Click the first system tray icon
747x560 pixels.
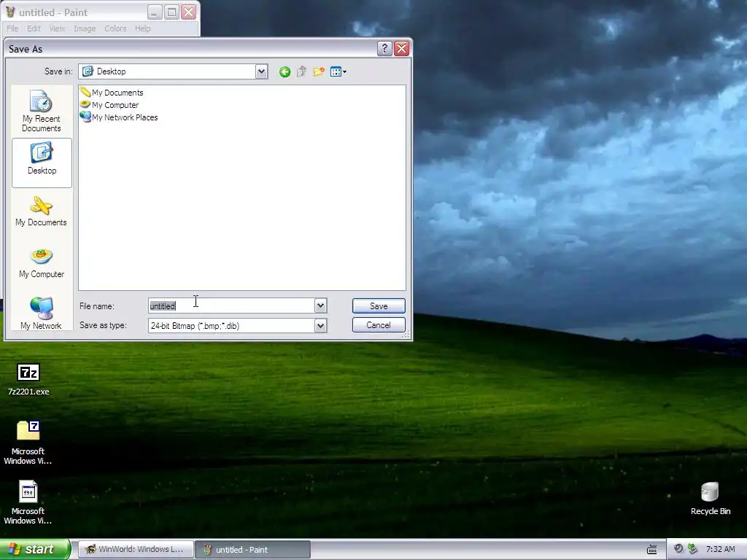[x=678, y=549]
